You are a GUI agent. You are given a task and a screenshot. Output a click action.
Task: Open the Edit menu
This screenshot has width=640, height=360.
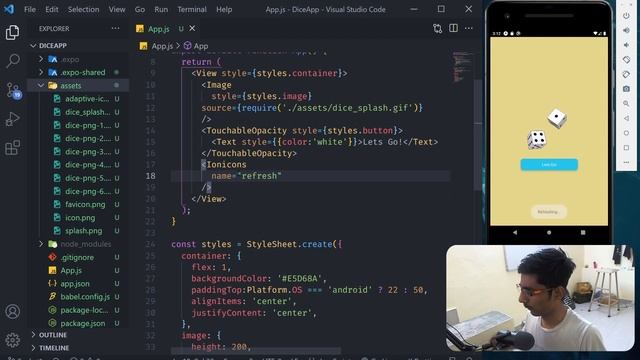pos(52,9)
